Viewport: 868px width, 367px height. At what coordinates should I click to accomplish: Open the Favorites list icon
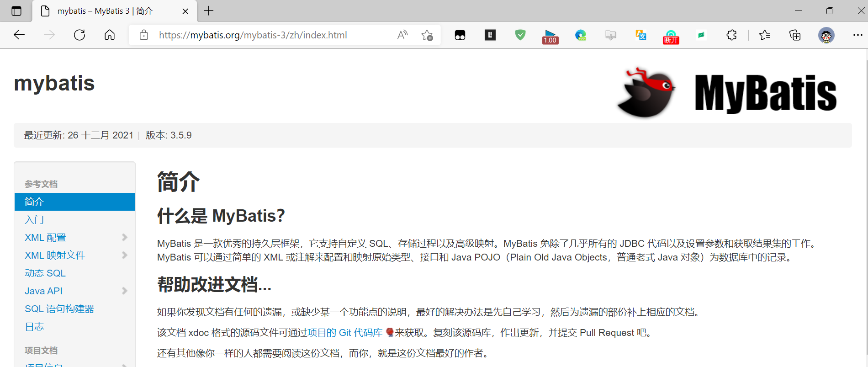coord(765,35)
